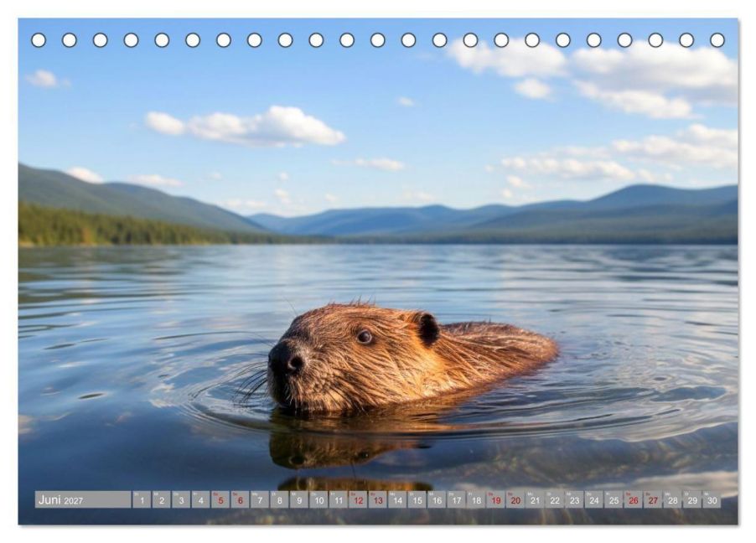Pick the red date 26
This screenshot has height=543, width=756.
pyautogui.click(x=633, y=499)
